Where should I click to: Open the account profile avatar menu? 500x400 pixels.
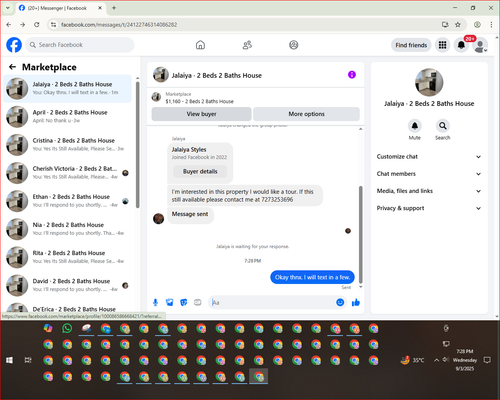click(x=480, y=45)
